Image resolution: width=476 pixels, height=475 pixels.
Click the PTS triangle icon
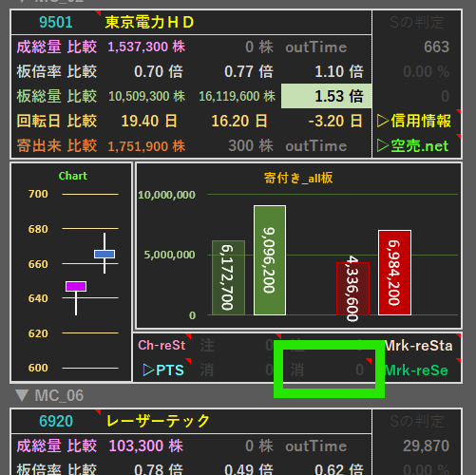coord(148,370)
